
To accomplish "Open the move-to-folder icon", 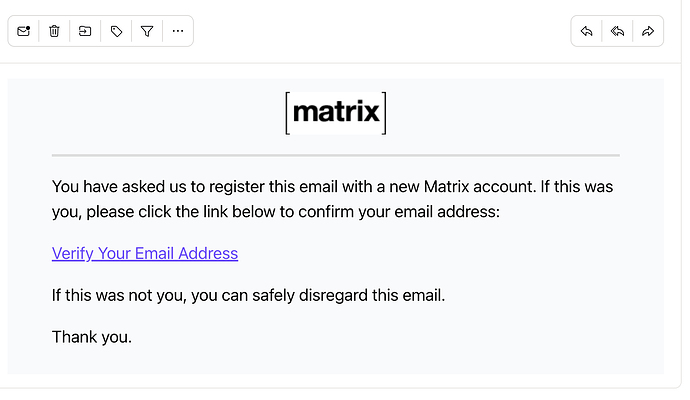I will [85, 31].
